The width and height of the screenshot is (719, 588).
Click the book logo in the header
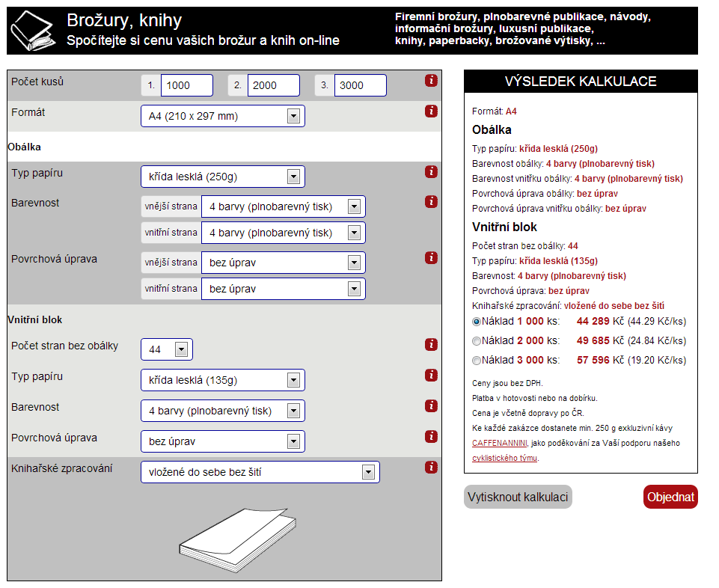pyautogui.click(x=33, y=31)
